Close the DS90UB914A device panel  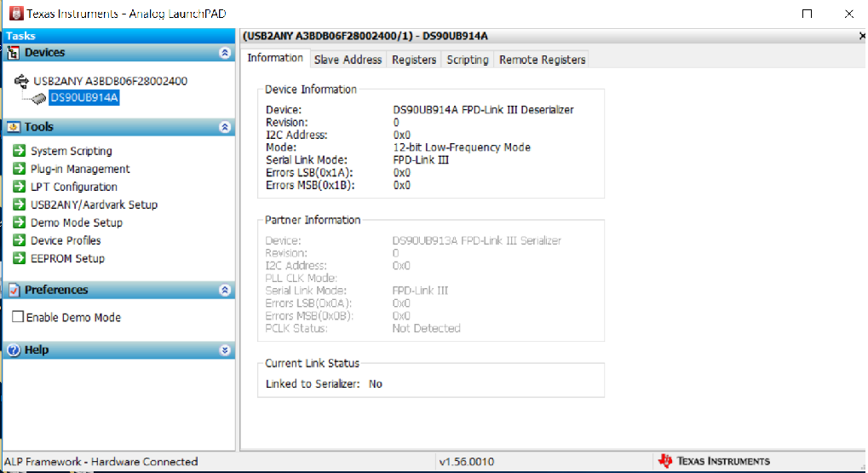pyautogui.click(x=862, y=36)
